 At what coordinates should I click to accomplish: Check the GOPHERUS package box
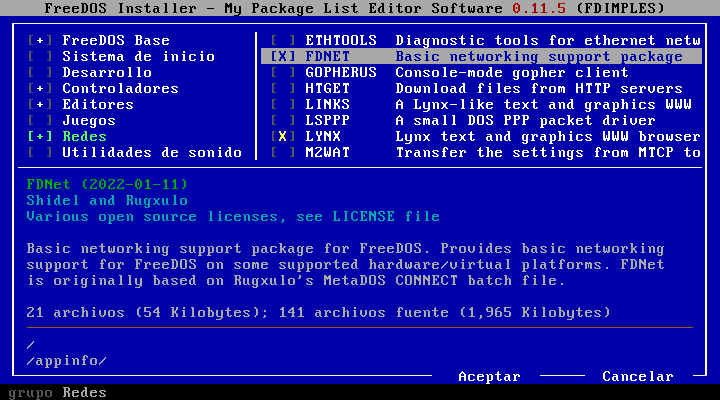pyautogui.click(x=282, y=73)
